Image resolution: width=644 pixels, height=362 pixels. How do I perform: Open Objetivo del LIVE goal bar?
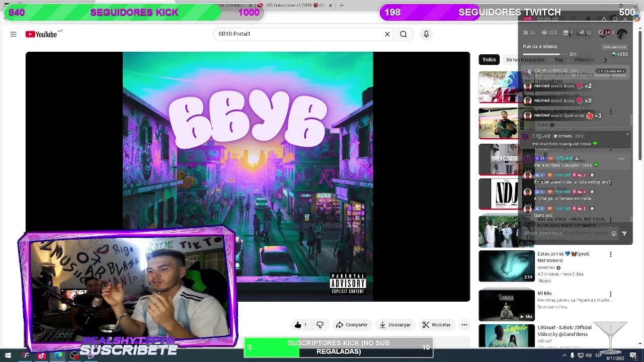coord(576,71)
